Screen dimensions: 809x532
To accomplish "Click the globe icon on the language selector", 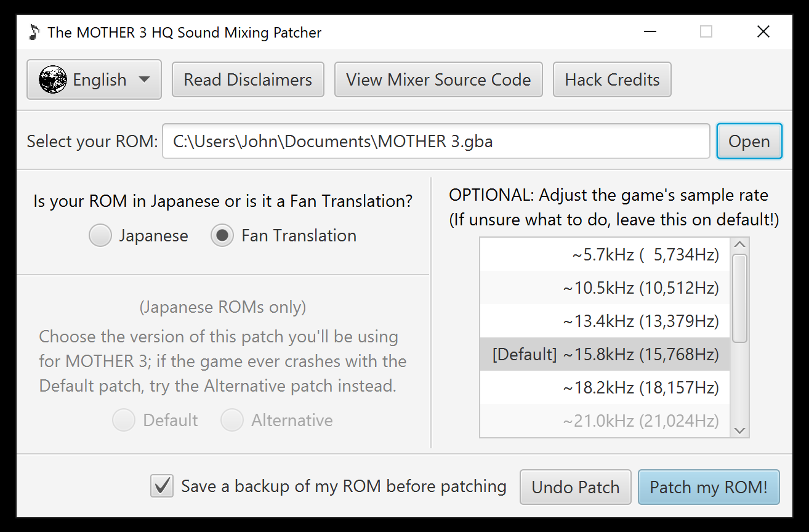I will pos(53,79).
